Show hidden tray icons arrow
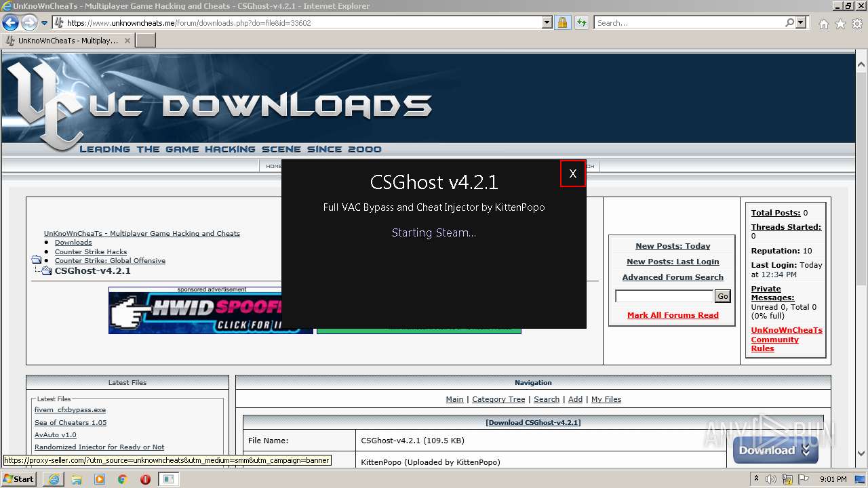 (757, 479)
